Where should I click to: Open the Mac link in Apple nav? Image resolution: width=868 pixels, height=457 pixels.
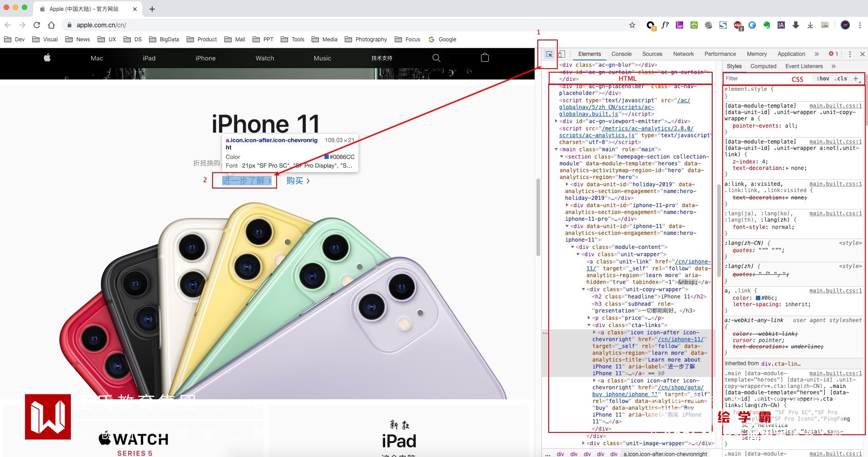click(x=97, y=58)
